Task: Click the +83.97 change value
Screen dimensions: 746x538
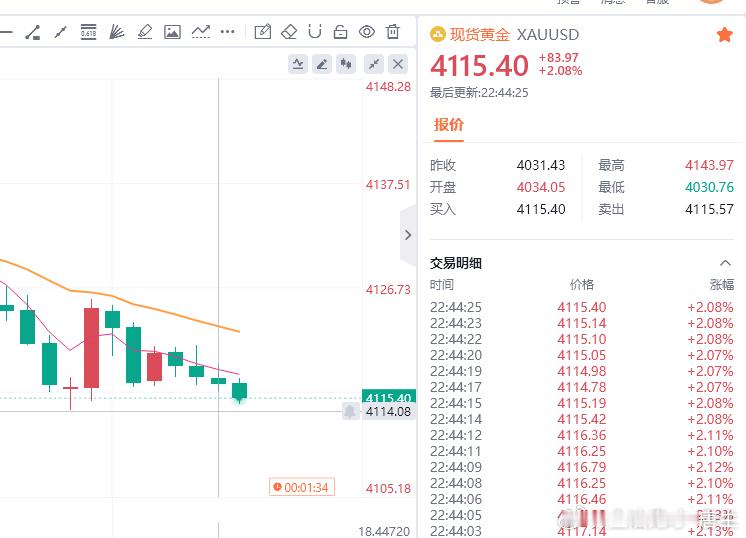Action: [559, 58]
